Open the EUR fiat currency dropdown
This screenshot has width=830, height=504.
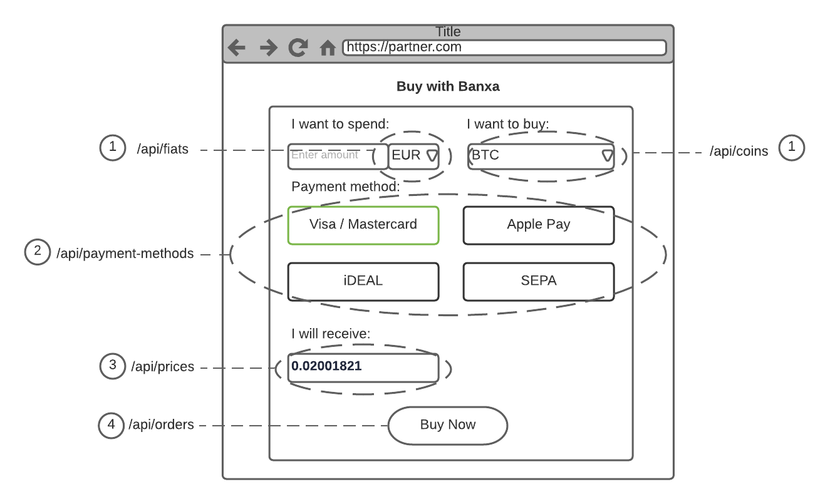(x=413, y=157)
